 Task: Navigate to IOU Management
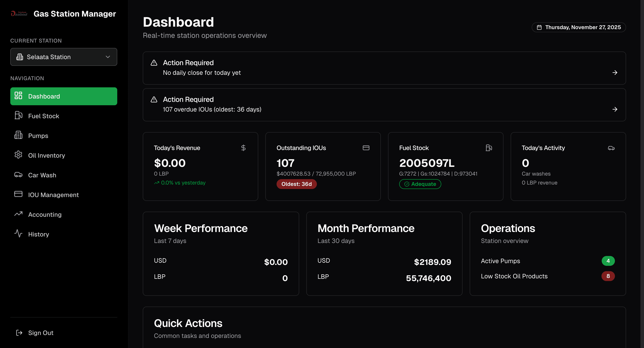tap(53, 195)
